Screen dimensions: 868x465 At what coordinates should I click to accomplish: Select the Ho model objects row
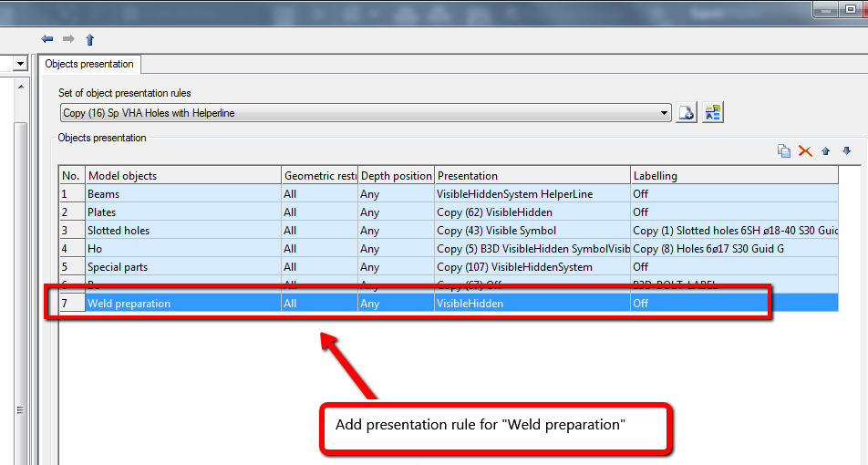click(449, 249)
